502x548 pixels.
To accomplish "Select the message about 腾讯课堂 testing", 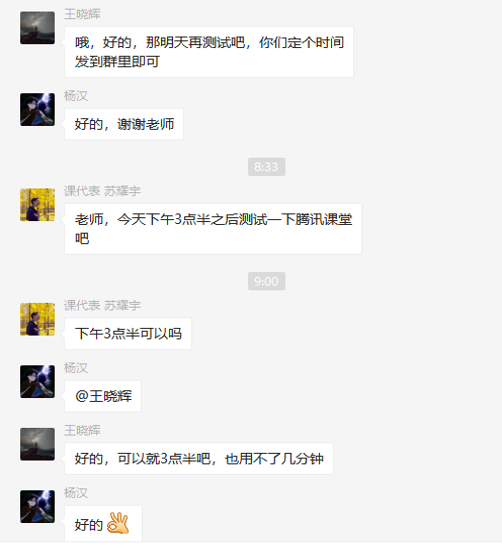I will tap(213, 229).
